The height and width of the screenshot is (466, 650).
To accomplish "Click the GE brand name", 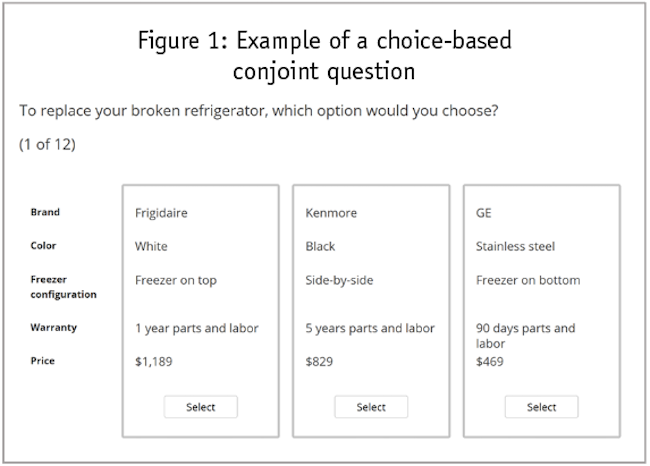I will coord(484,213).
